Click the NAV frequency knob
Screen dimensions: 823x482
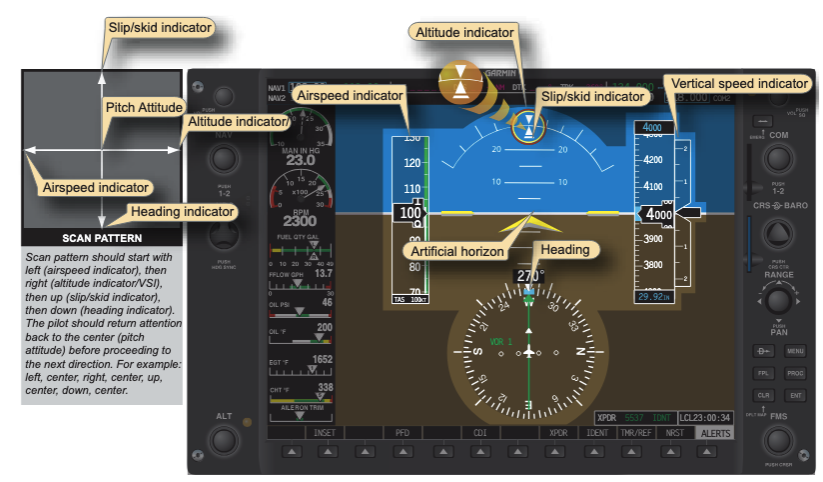224,158
